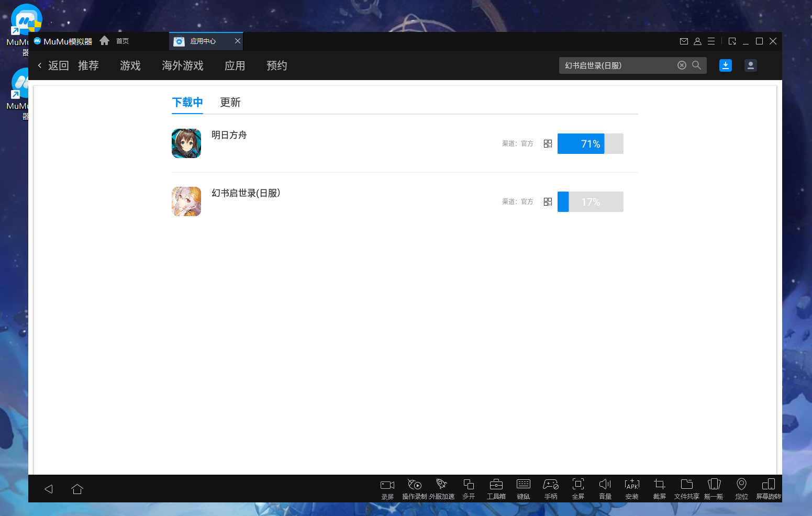This screenshot has height=516, width=812.
Task: Open 手柄 gamepad settings
Action: coord(551,489)
